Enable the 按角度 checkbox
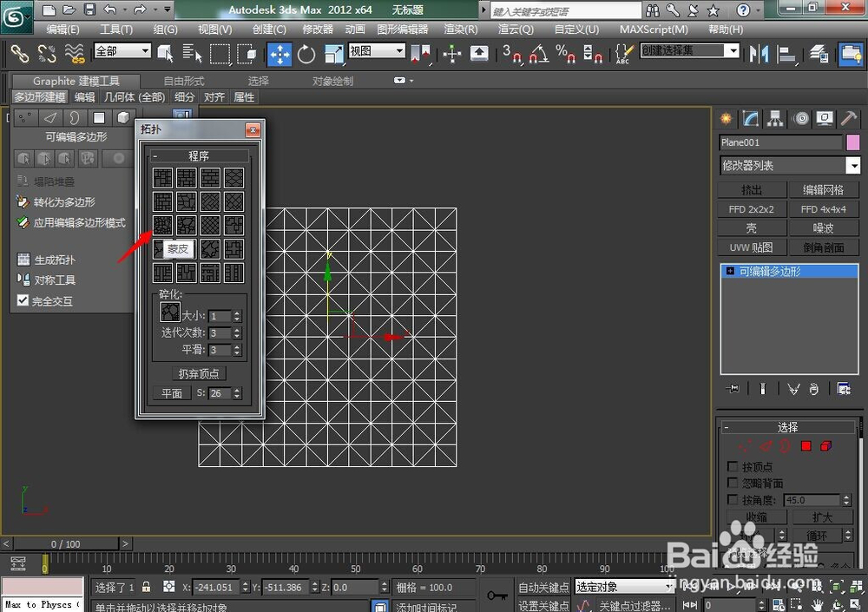 click(733, 499)
